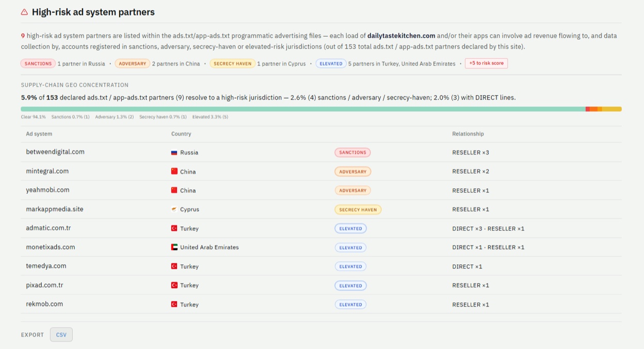The height and width of the screenshot is (349, 644).
Task: Click the China flag in yeahmobi.com row
Action: (174, 191)
